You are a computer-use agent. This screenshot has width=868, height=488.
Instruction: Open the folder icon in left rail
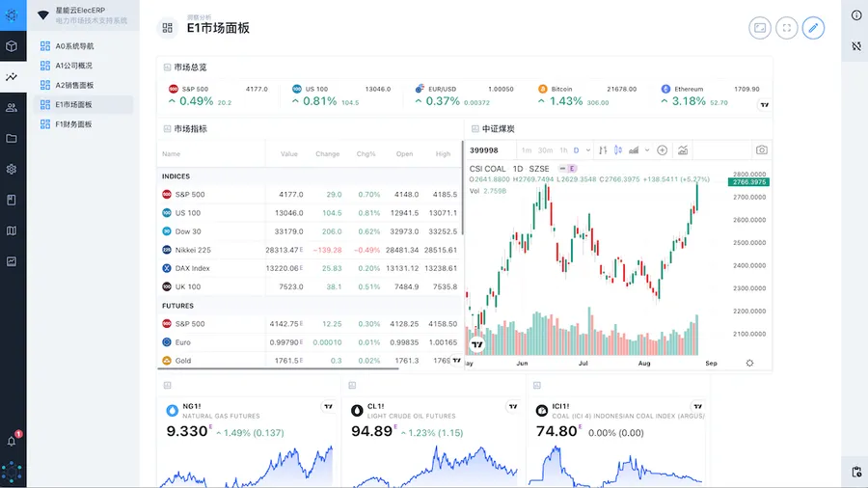coord(12,138)
